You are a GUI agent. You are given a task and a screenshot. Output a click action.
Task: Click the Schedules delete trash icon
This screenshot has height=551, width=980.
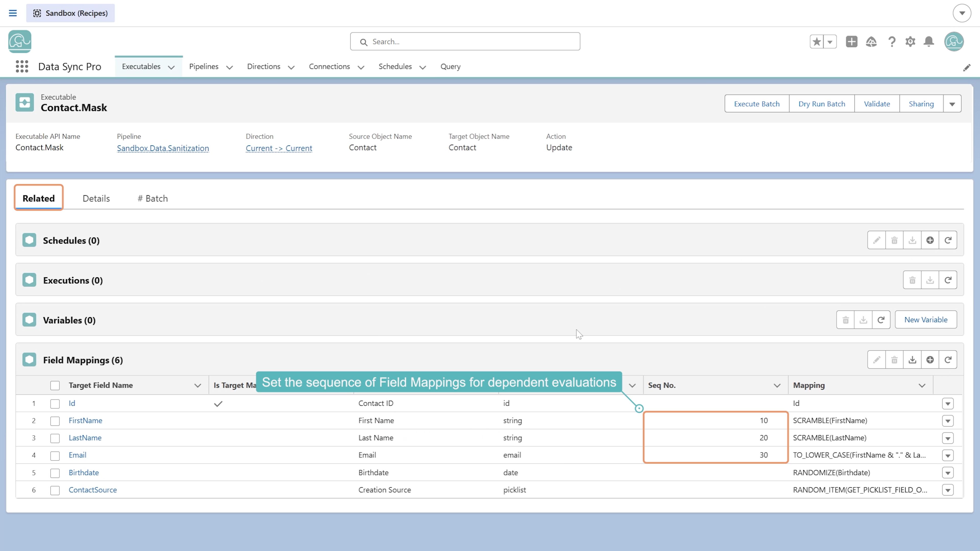point(895,240)
